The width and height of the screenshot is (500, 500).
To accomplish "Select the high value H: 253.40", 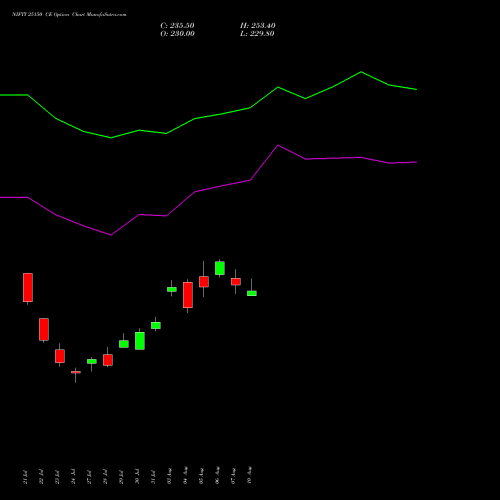I will coord(258,26).
